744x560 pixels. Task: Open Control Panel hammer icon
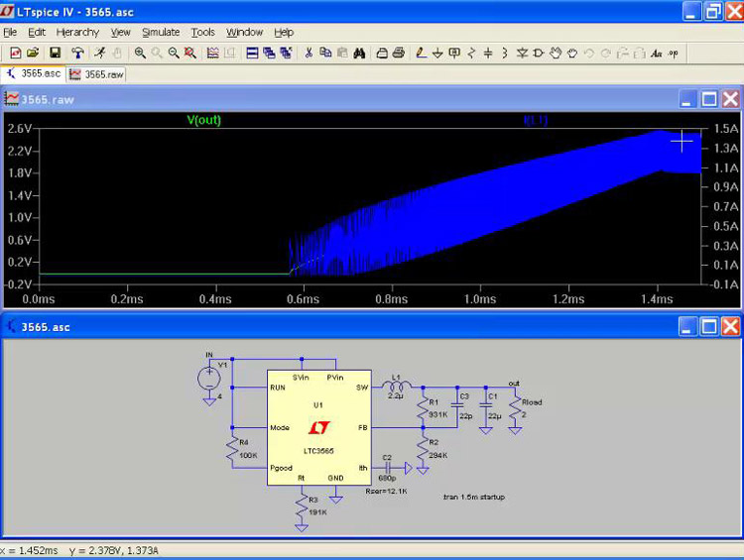[x=77, y=54]
